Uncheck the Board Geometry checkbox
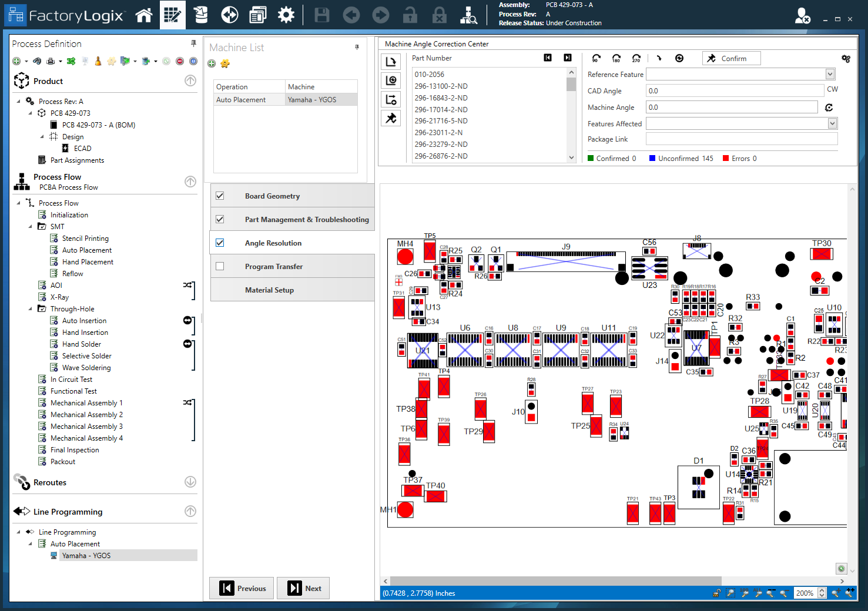 (x=220, y=196)
